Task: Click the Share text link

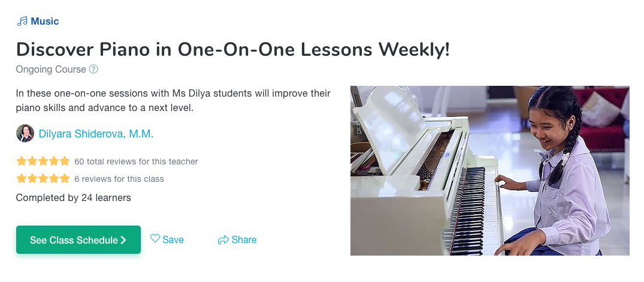Action: point(244,239)
